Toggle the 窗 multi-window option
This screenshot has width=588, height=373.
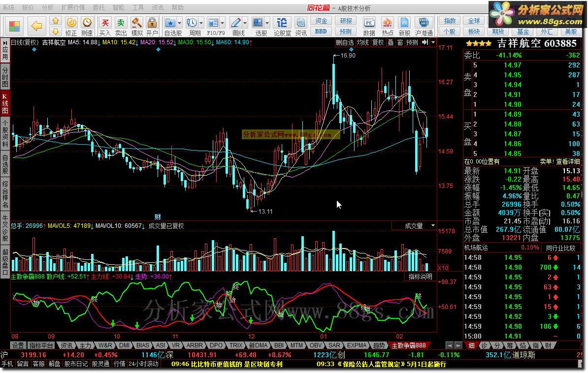pyautogui.click(x=400, y=42)
